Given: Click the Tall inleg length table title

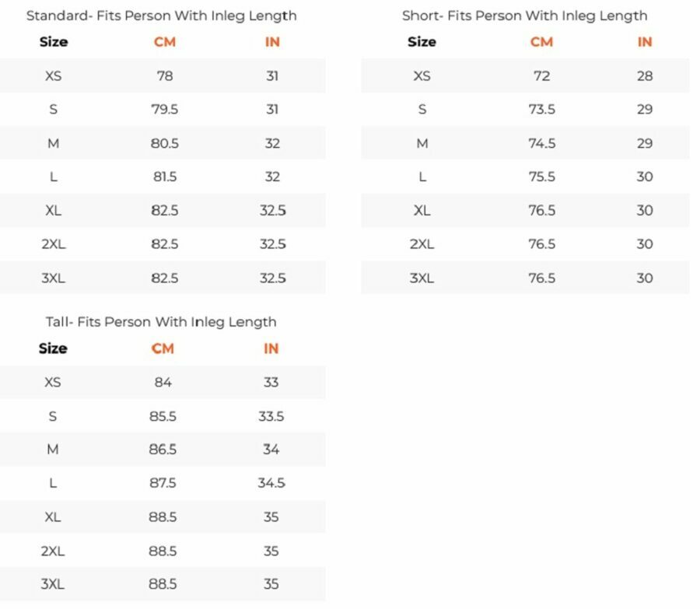Looking at the screenshot, I should pos(161,322).
